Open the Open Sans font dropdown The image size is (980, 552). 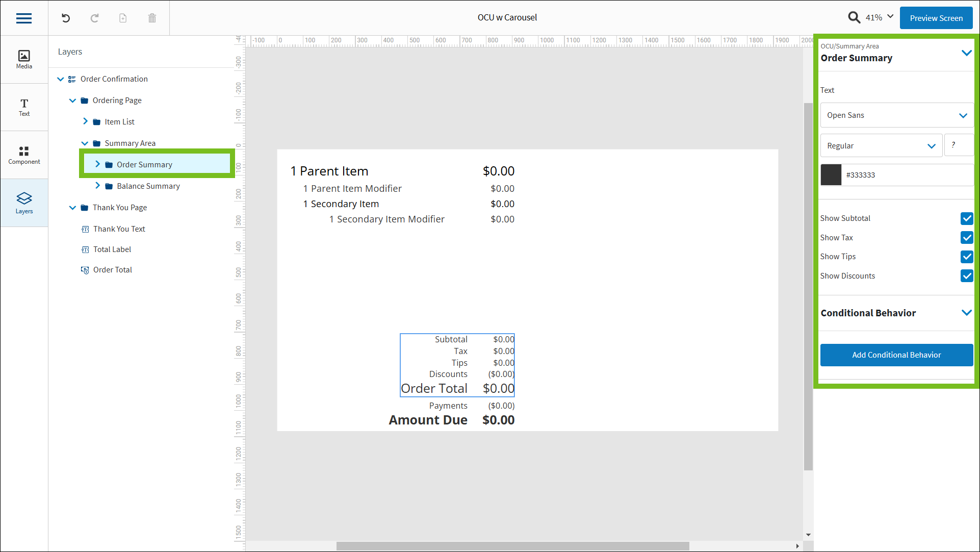coord(896,115)
